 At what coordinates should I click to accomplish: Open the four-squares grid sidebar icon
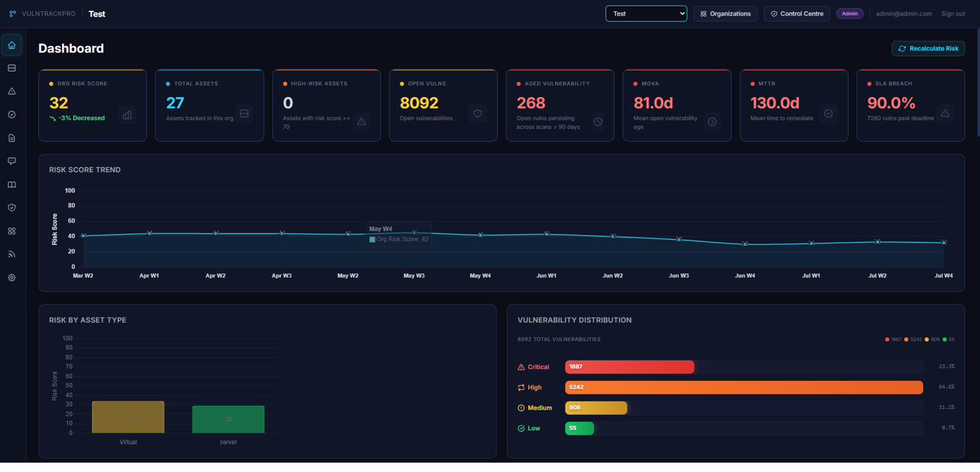tap(11, 231)
